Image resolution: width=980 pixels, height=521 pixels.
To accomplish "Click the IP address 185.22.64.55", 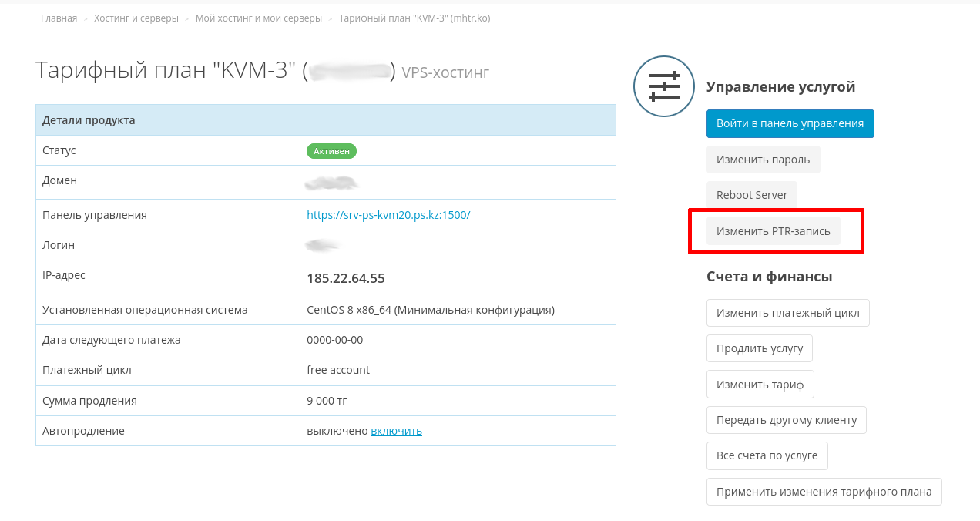I will point(345,278).
